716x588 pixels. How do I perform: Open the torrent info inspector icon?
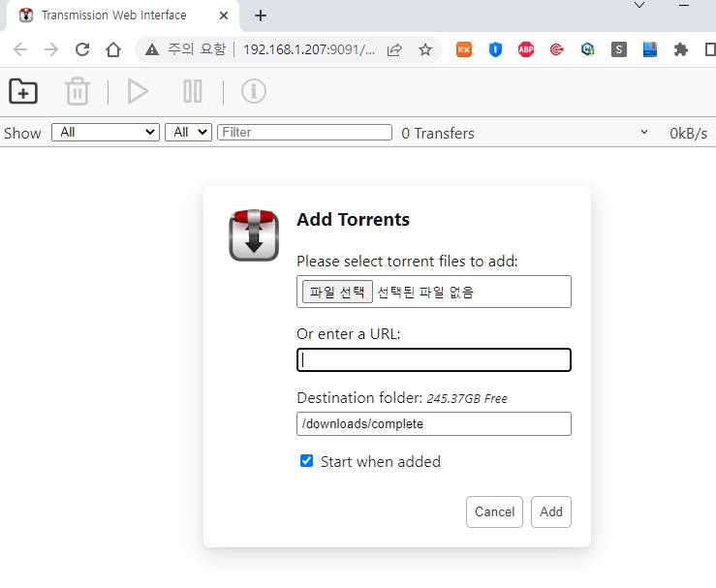point(254,91)
